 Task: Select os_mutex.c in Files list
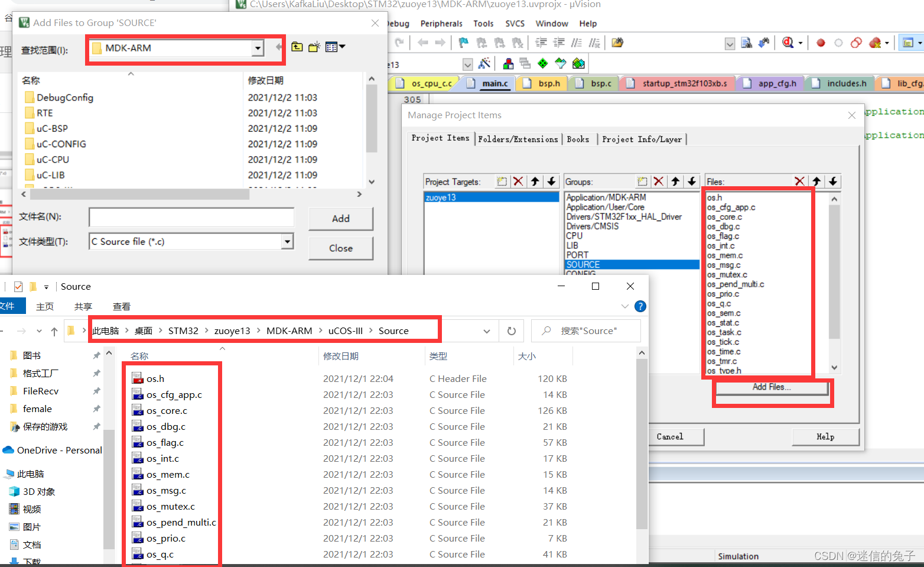(x=727, y=274)
